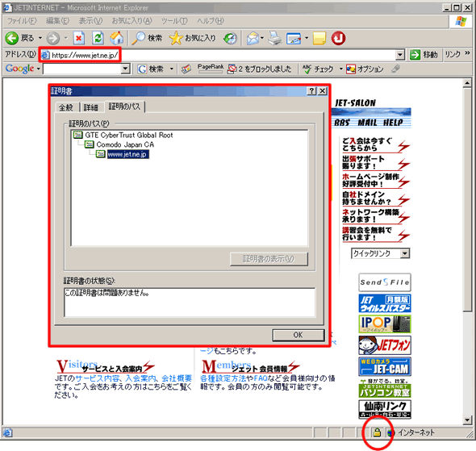Open the History icon in toolbar
476x451 pixels.
click(230, 38)
